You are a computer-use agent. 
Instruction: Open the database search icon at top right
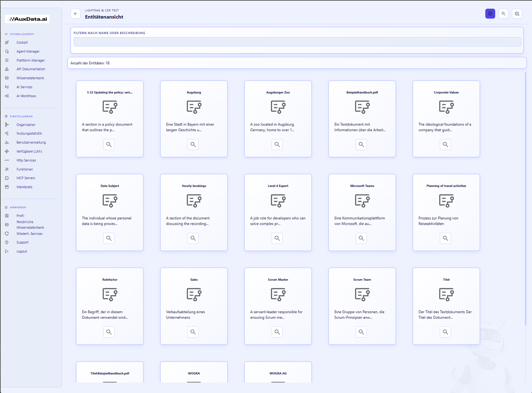tap(517, 14)
